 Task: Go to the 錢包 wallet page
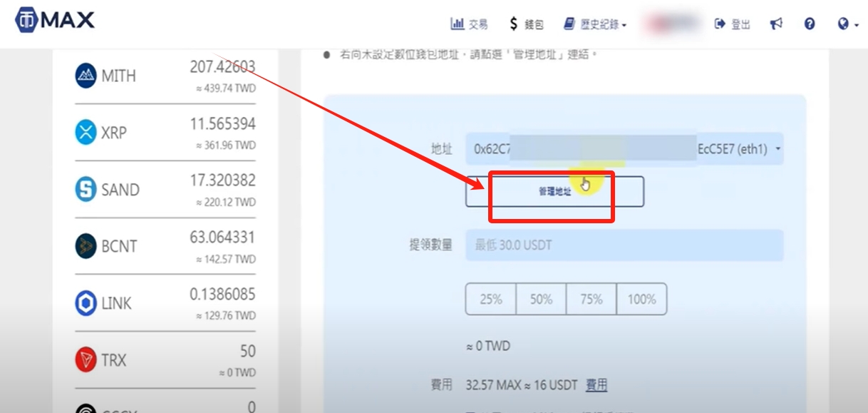(x=526, y=24)
